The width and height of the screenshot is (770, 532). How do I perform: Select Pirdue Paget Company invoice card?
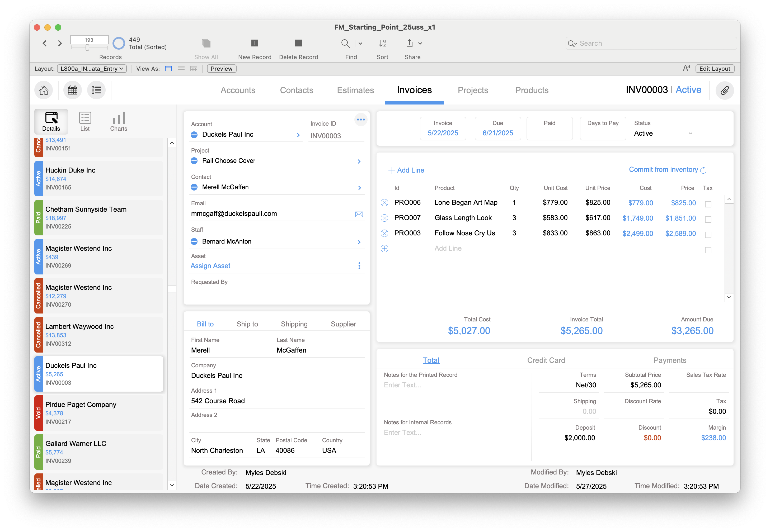pyautogui.click(x=99, y=413)
